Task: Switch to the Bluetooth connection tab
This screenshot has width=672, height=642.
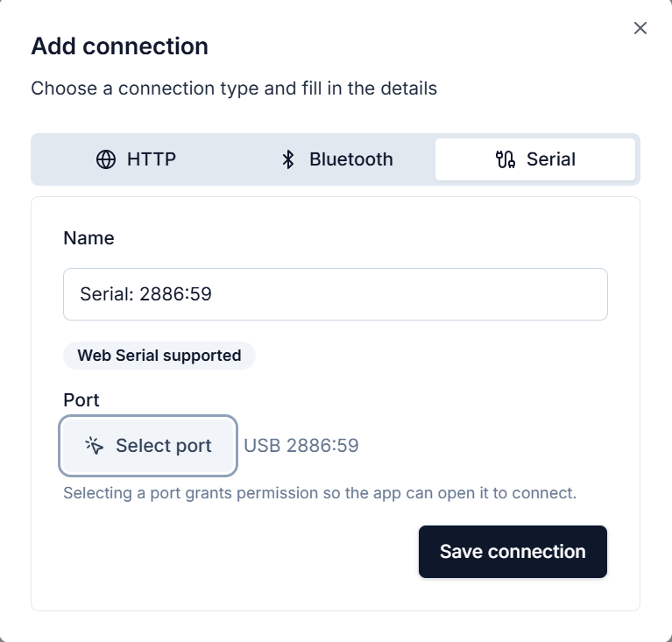Action: (x=336, y=159)
